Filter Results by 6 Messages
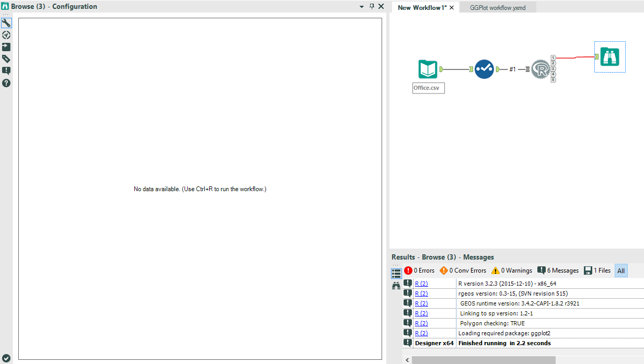The height and width of the screenshot is (364, 644). tap(558, 271)
